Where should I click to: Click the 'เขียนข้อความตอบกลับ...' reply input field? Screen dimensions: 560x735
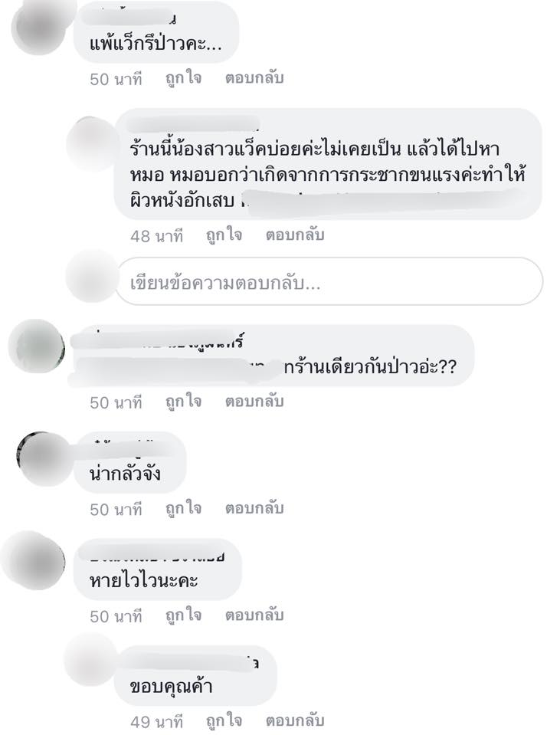tap(329, 281)
